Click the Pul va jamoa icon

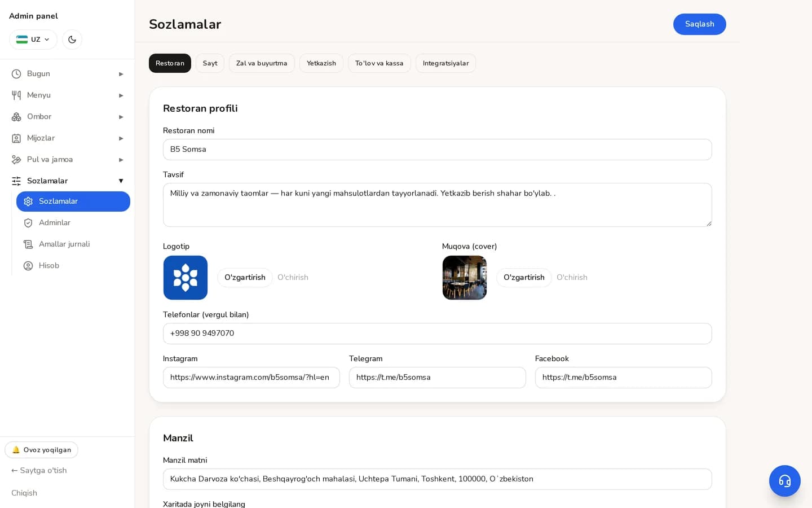click(x=16, y=160)
